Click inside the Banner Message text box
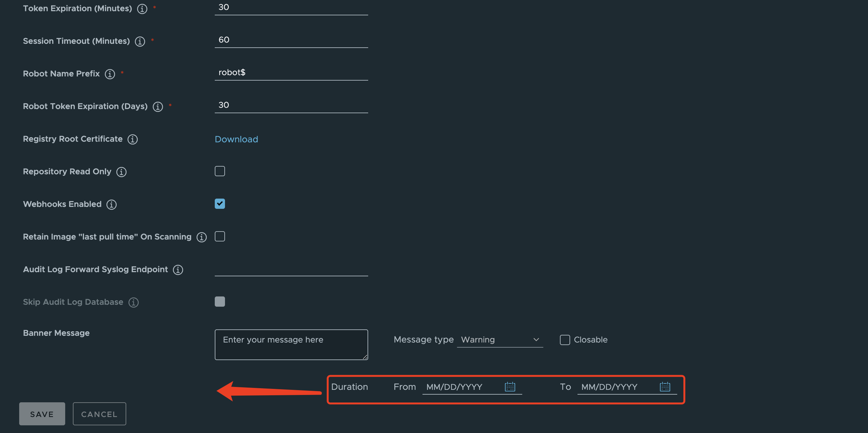Image resolution: width=868 pixels, height=433 pixels. 291,344
